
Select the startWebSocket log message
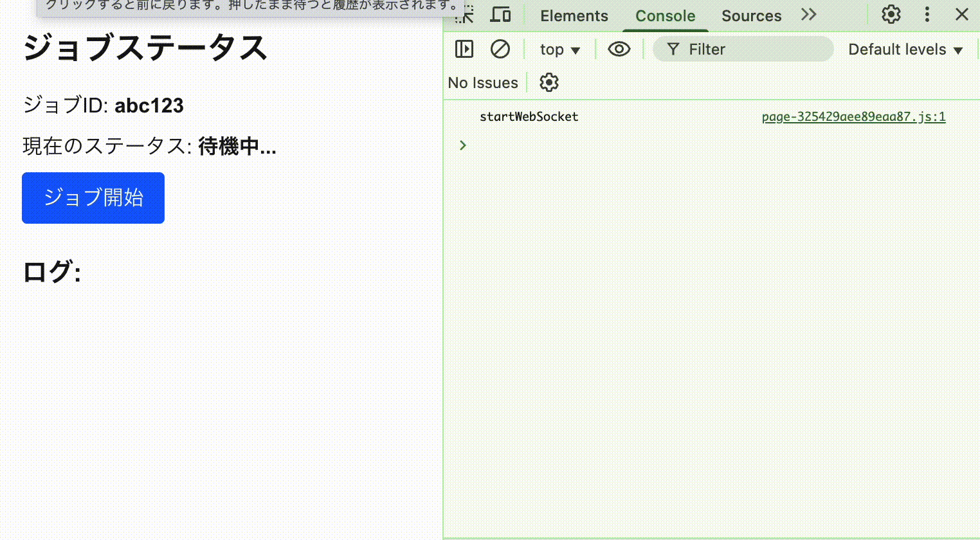coord(529,117)
